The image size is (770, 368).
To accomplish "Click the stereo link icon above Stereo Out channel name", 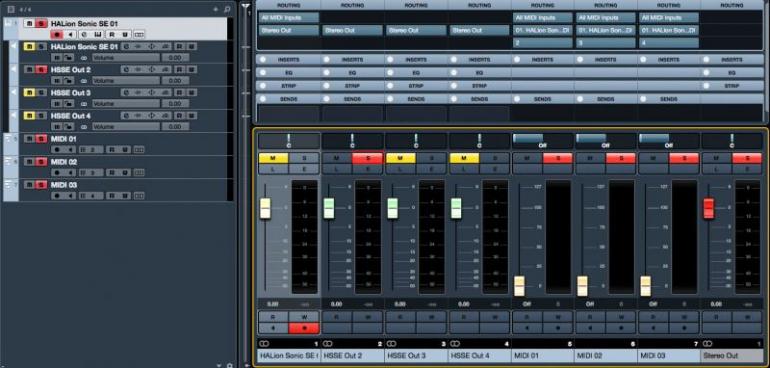I will tap(708, 344).
